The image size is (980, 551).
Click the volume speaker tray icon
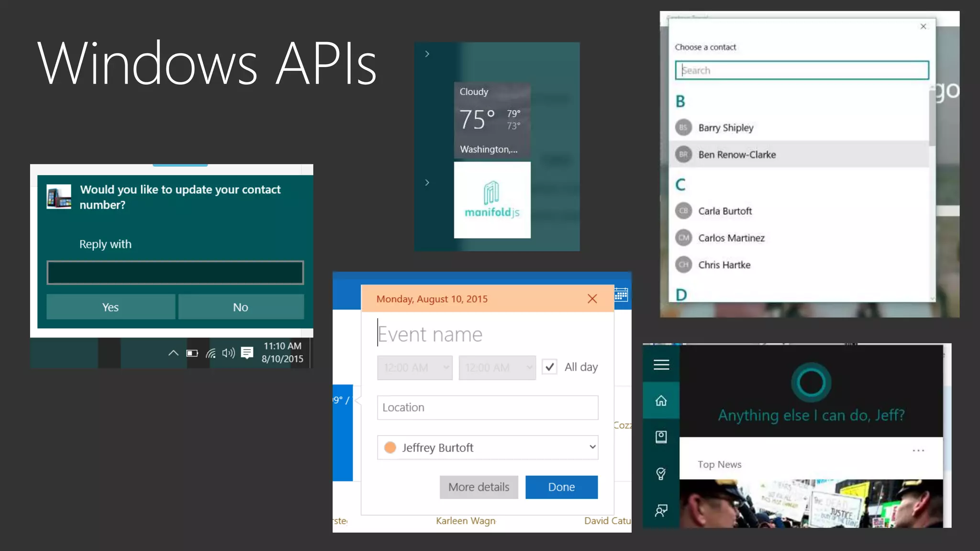[x=228, y=353]
